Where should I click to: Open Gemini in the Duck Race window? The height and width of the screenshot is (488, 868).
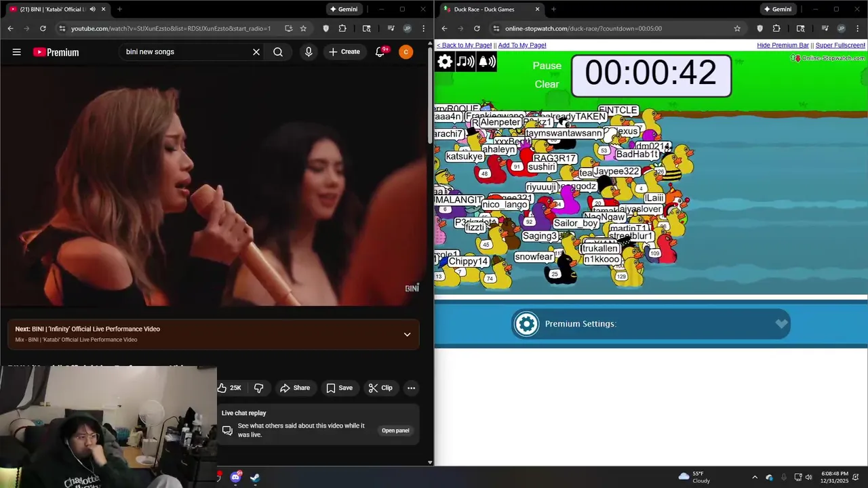tap(776, 9)
